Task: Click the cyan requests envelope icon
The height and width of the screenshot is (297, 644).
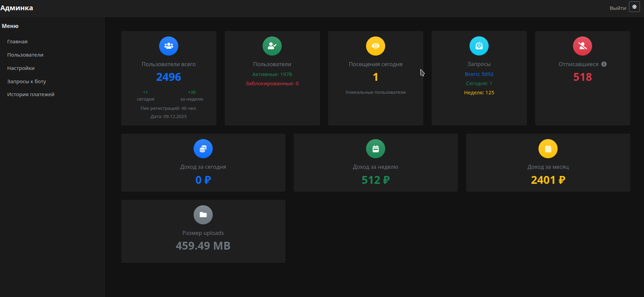Action: tap(479, 46)
